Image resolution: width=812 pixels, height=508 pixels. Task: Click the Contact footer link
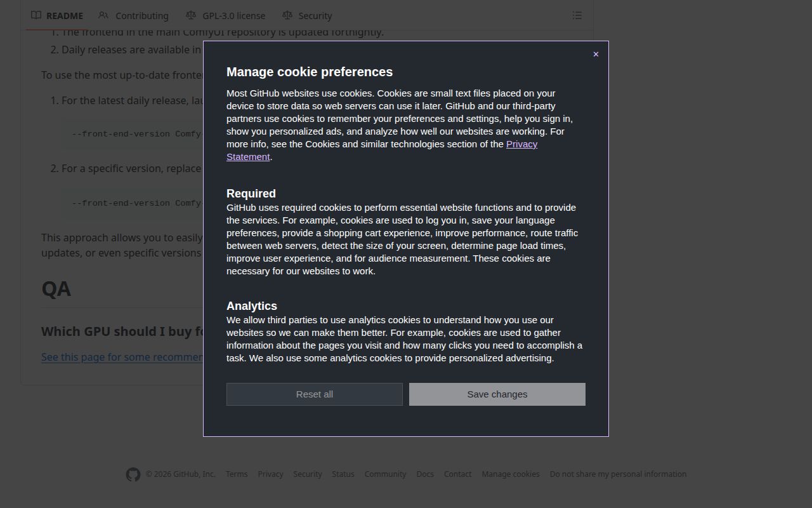[x=457, y=474]
